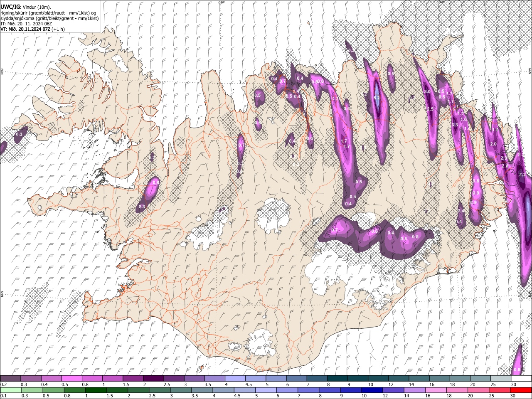
Task: Click the 0.2 label on the upper color scale
Action: tap(3, 384)
